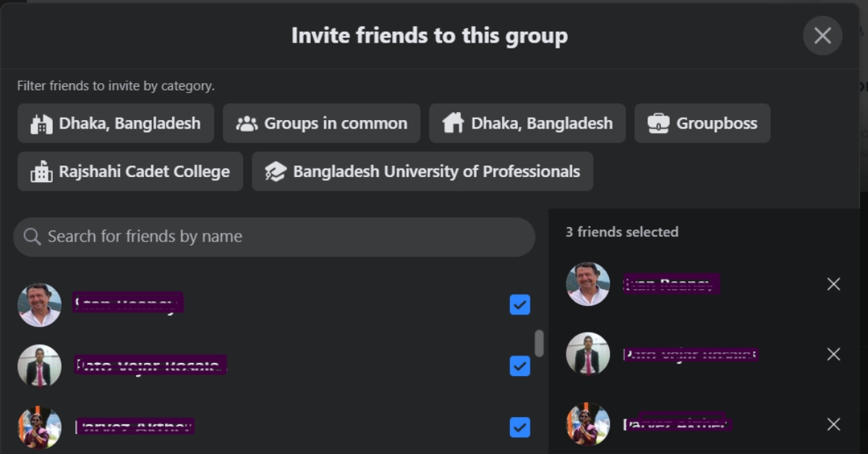Remove second selected friend with X
Viewport: 868px width, 454px height.
(x=833, y=354)
